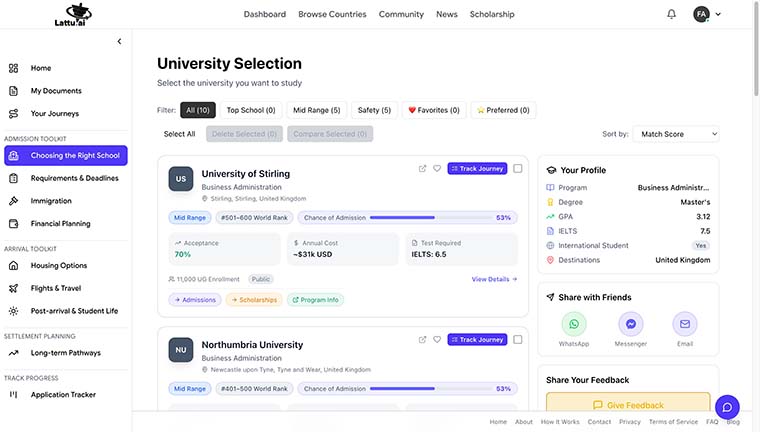Open notifications bell
760x432 pixels.
click(x=671, y=14)
